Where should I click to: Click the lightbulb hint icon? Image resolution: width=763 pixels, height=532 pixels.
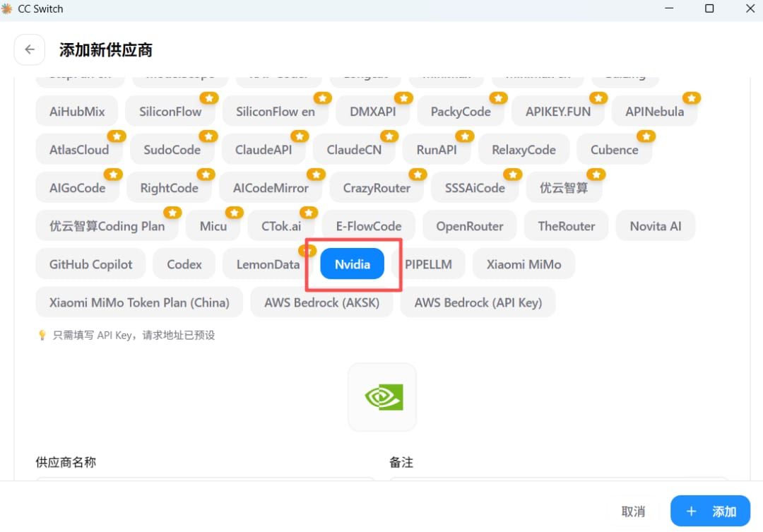(x=42, y=335)
